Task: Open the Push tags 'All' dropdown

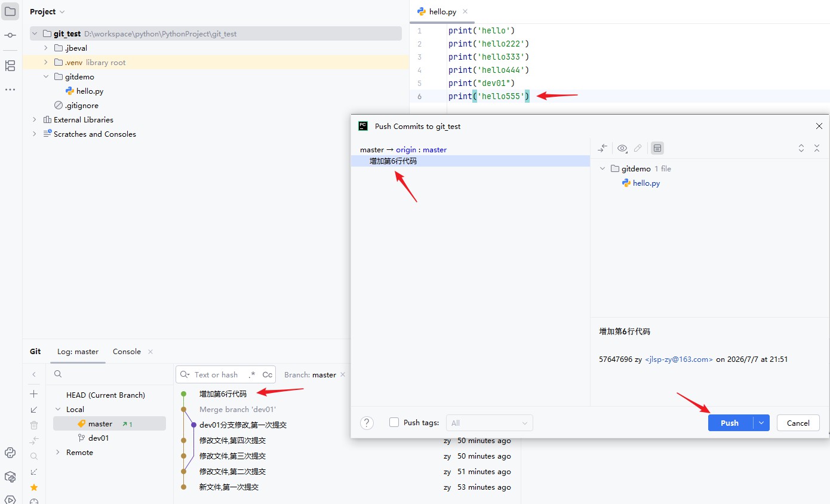Action: point(489,423)
